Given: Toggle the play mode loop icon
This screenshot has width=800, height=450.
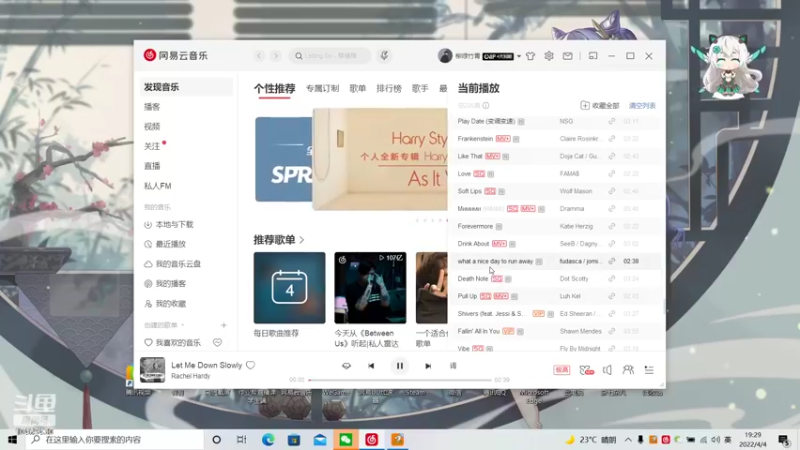Looking at the screenshot, I should pyautogui.click(x=346, y=366).
